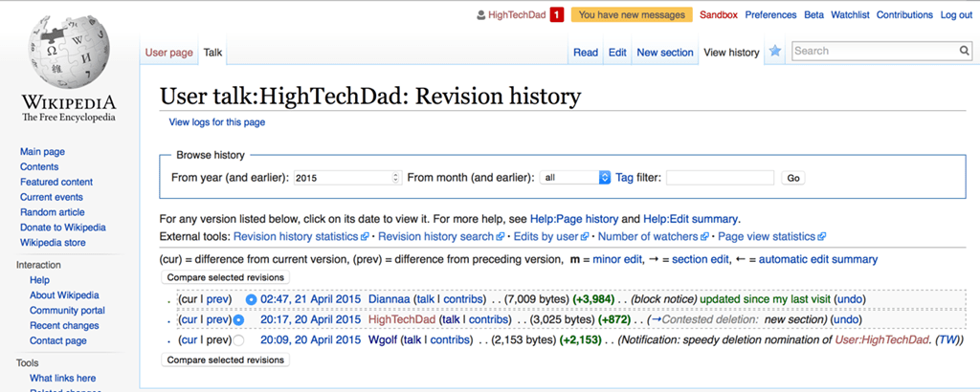Screen dimensions: 980x392
Task: Open Current events in sidebar
Action: pyautogui.click(x=52, y=197)
